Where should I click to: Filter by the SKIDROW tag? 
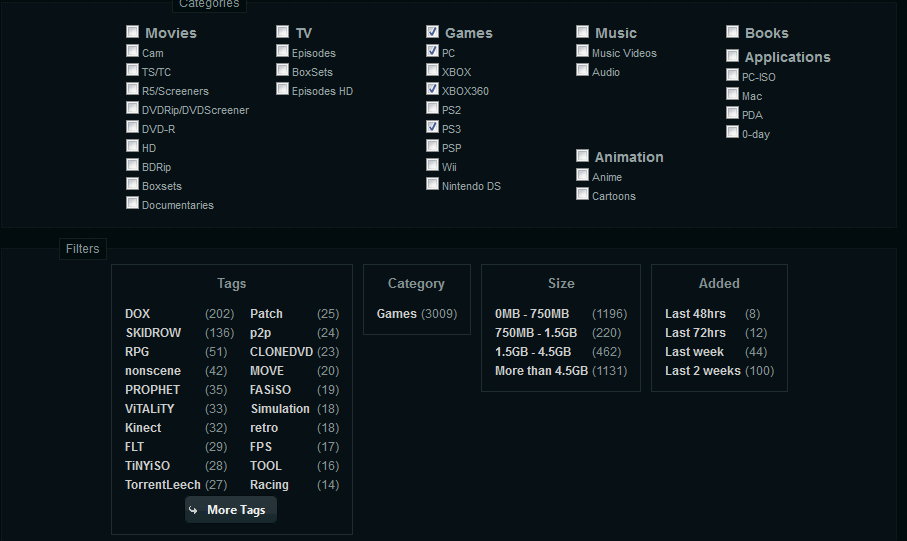point(153,333)
